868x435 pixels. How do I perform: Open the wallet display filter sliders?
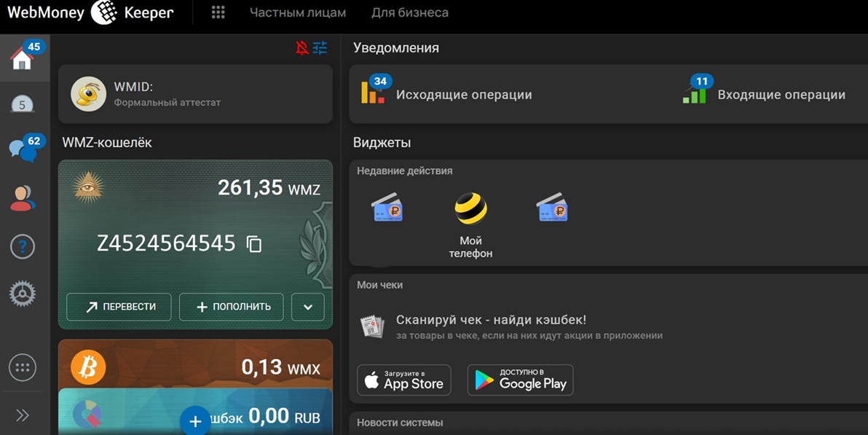320,48
